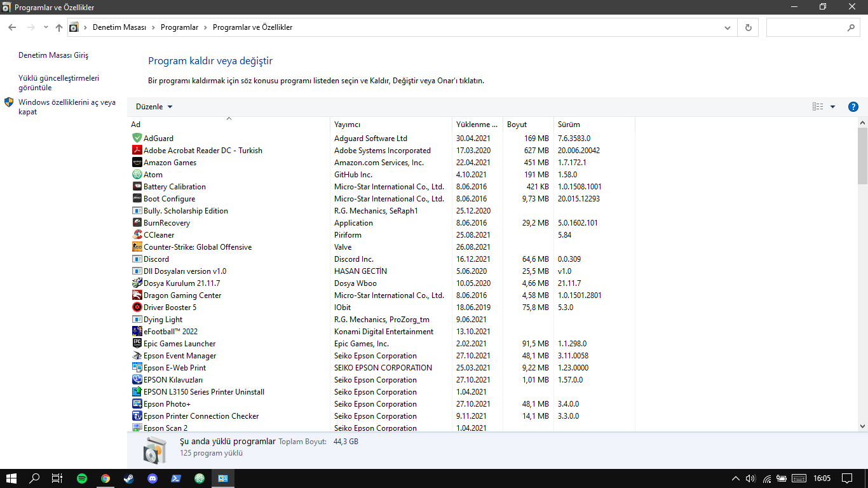Sort by the Boyut column header
This screenshot has width=868, height=488.
coord(529,125)
